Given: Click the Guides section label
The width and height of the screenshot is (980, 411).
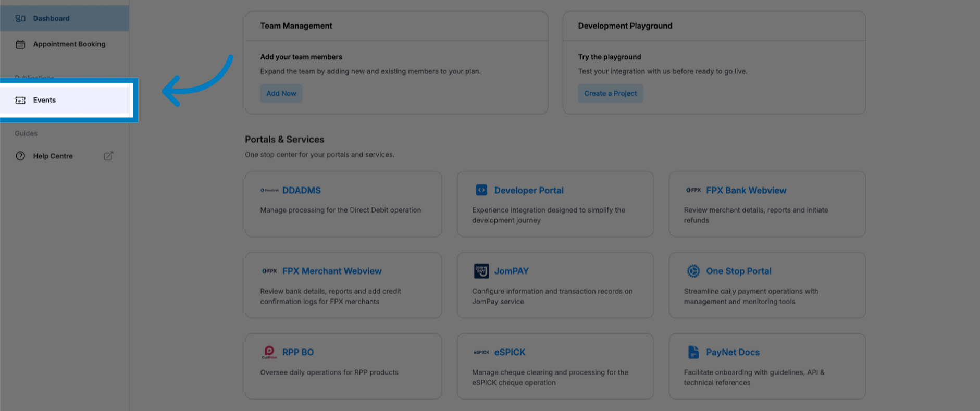Looking at the screenshot, I should click(26, 133).
